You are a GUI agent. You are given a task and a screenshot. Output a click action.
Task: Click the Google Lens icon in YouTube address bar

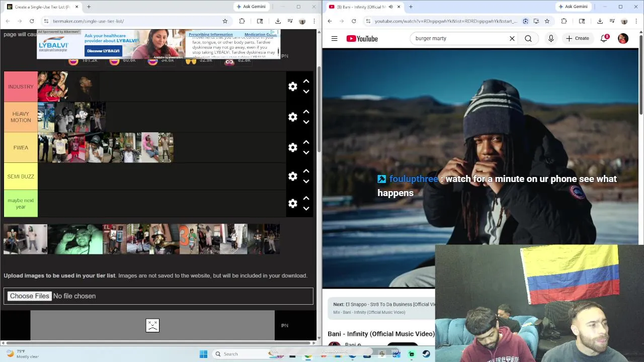tap(525, 21)
